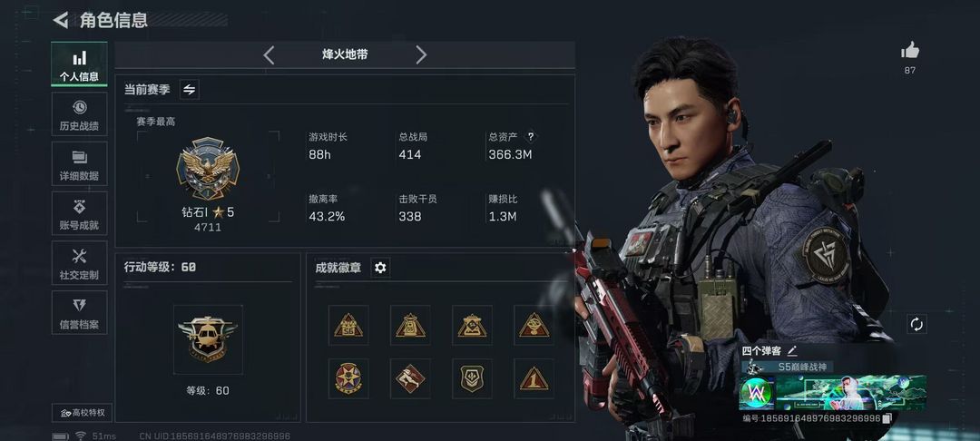
Task: Rotate the character with refresh icon
Action: 916,324
